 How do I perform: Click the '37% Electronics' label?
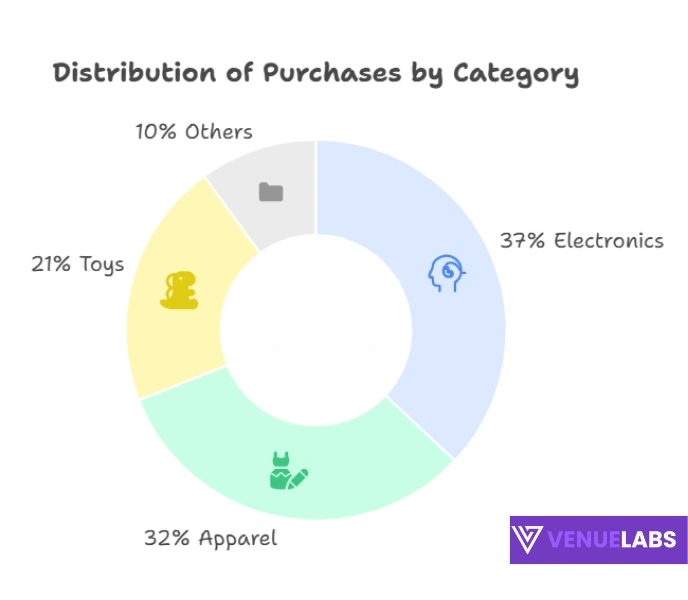point(581,241)
